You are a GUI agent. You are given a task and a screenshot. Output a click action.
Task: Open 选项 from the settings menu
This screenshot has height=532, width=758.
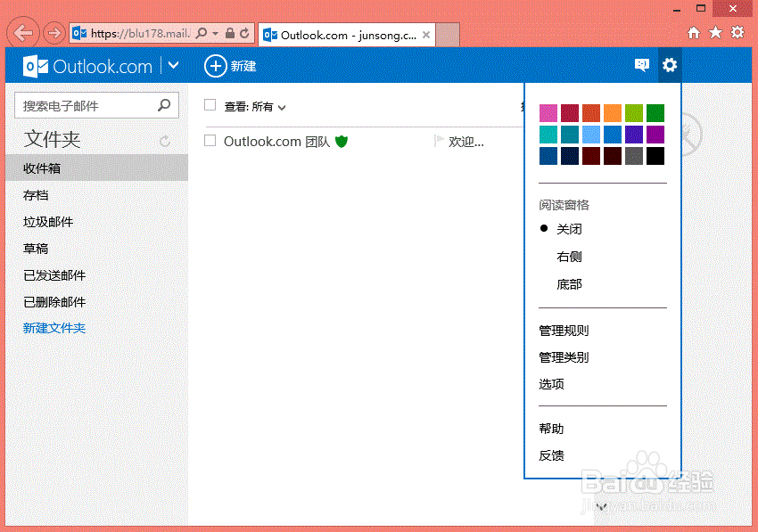(x=551, y=384)
